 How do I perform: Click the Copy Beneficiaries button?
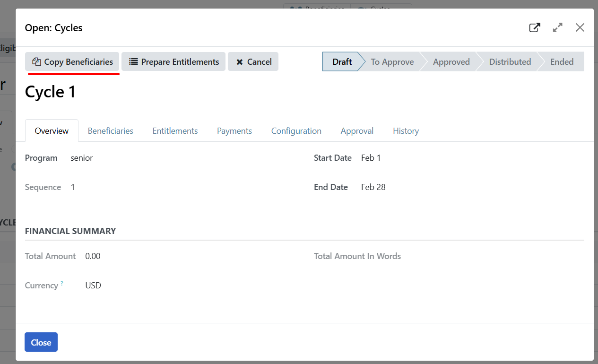point(72,62)
